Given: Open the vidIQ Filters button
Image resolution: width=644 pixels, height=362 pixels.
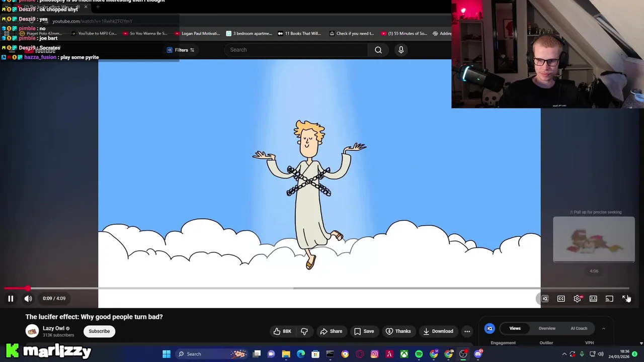Looking at the screenshot, I should [181, 50].
